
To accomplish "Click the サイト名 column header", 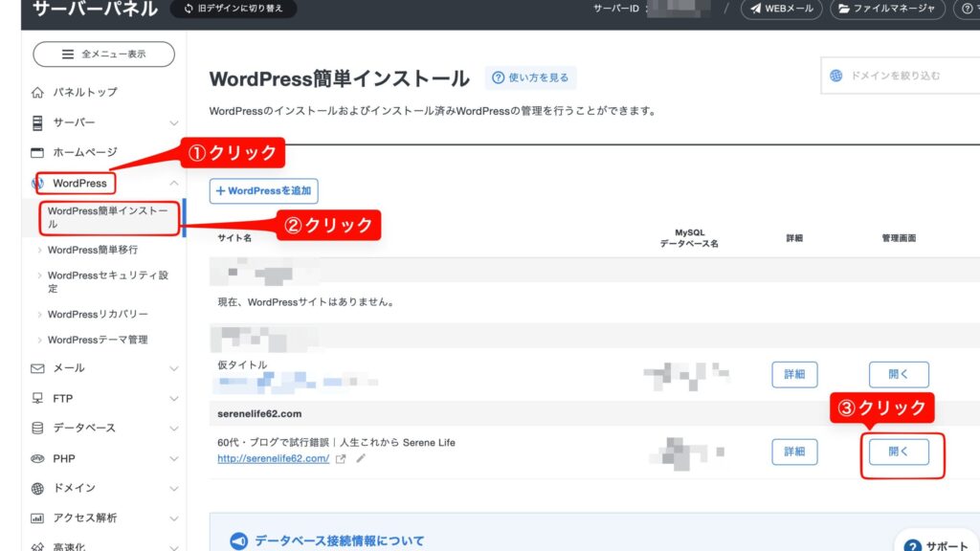I will pos(234,238).
